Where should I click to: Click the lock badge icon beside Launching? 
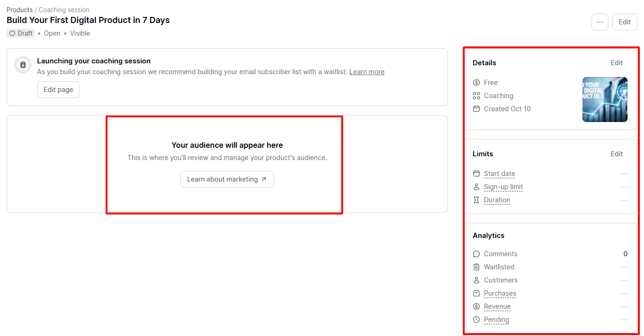point(23,65)
